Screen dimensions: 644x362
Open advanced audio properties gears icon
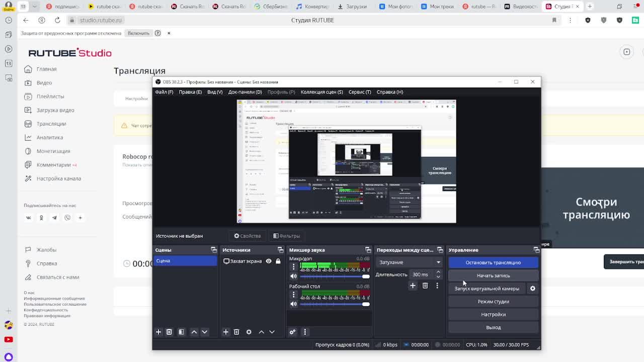point(292,332)
